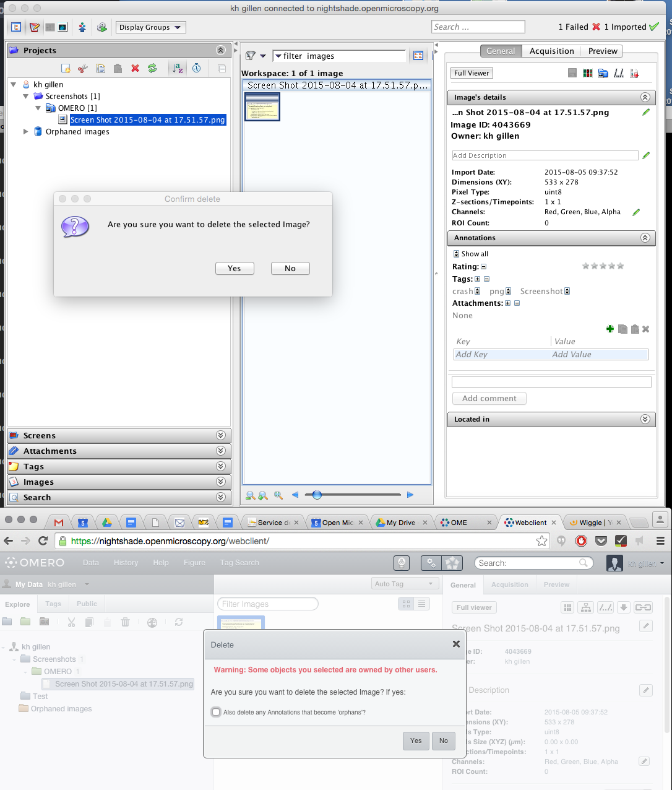This screenshot has height=790, width=672.
Task: Click the thumbnail zoom slider handle
Action: [317, 495]
